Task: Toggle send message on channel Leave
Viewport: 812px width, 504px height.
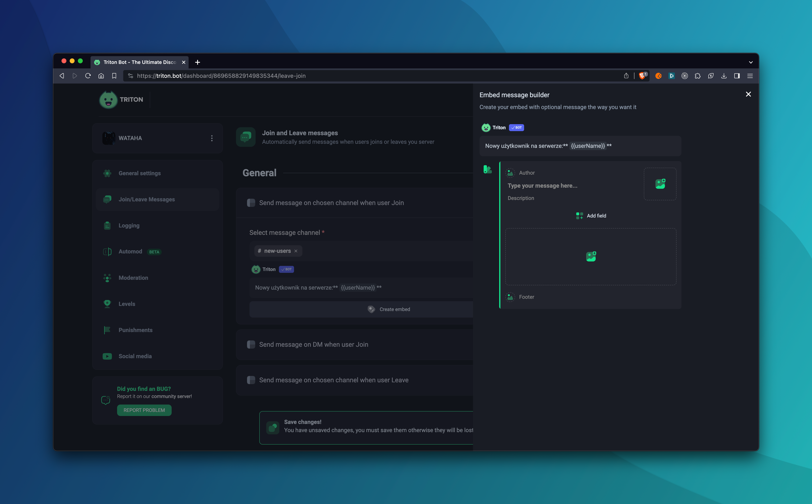Action: 251,380
